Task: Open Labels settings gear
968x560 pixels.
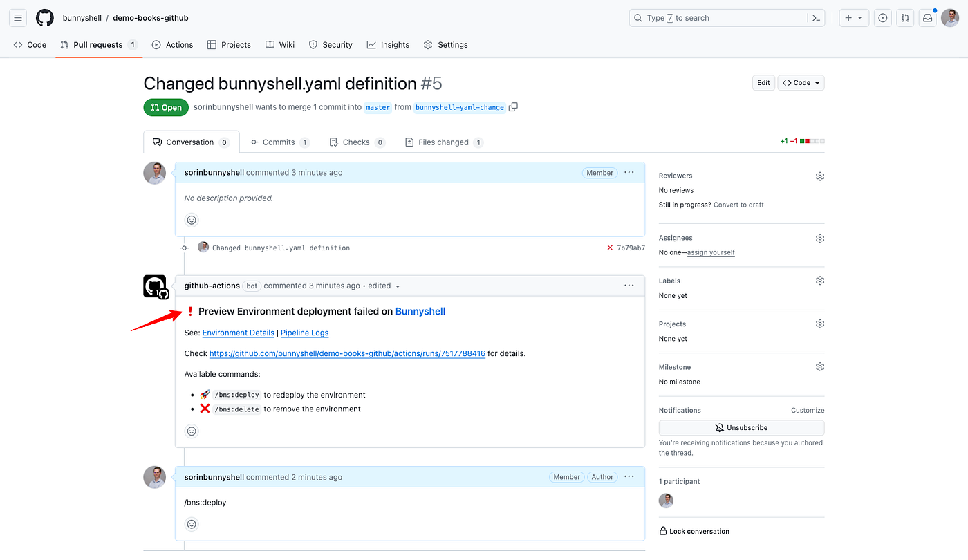Action: pos(819,281)
